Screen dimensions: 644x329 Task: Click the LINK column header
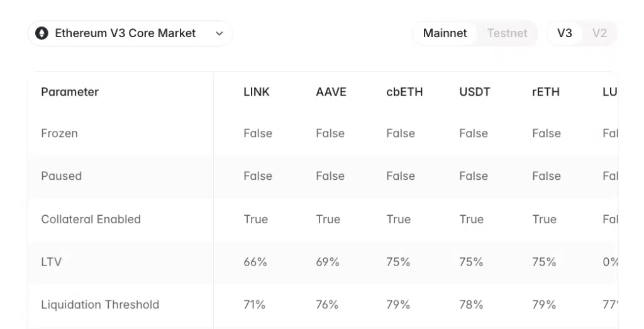coord(257,92)
